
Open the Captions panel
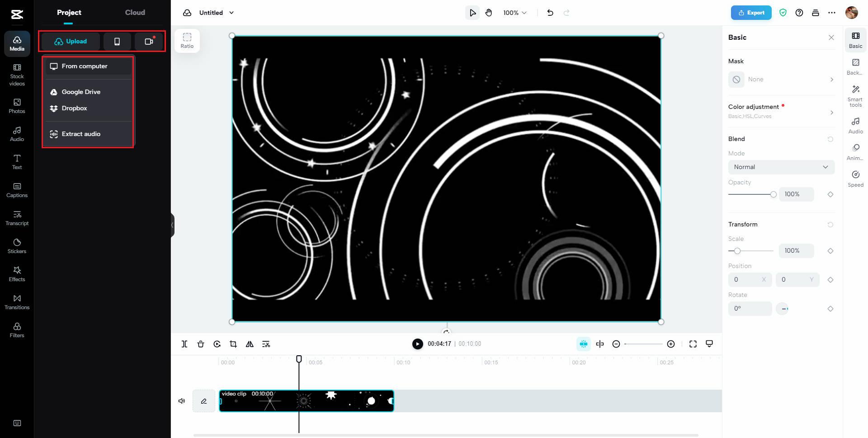click(x=17, y=190)
